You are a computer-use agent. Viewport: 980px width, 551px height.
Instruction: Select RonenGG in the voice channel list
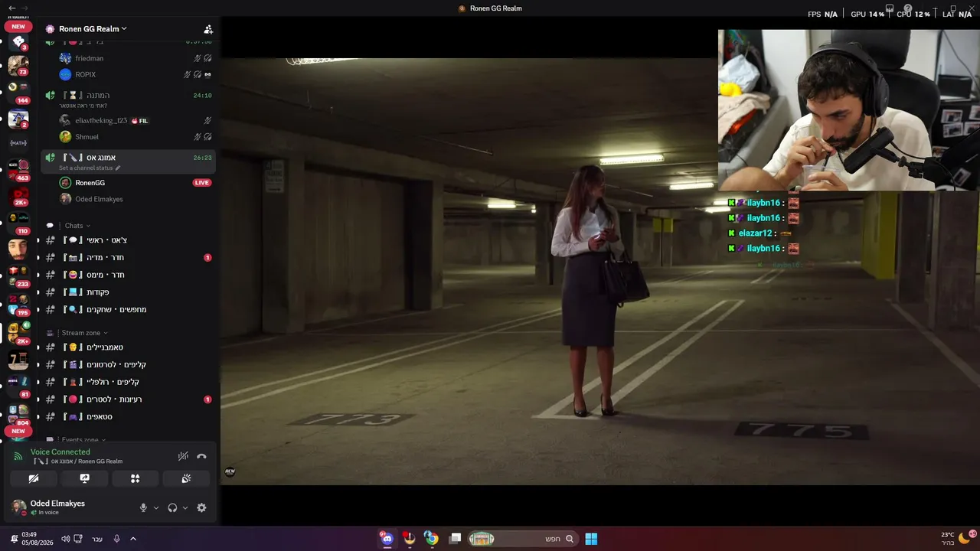coord(90,183)
